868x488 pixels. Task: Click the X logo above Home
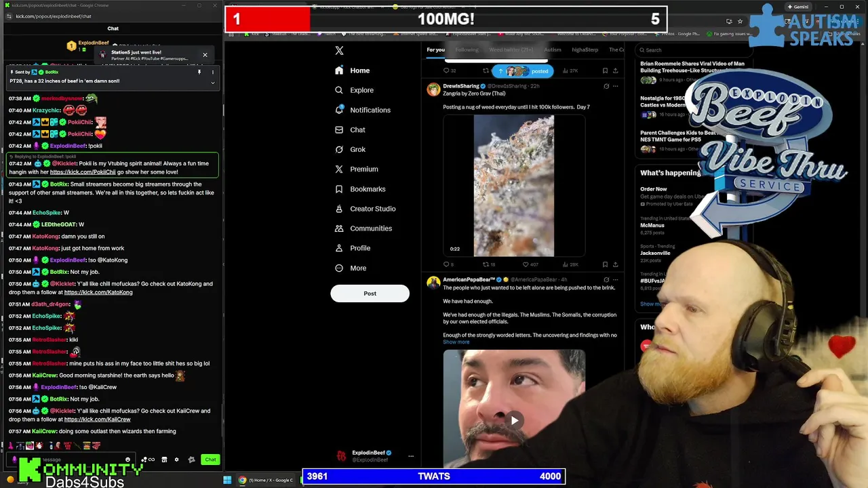pos(339,50)
